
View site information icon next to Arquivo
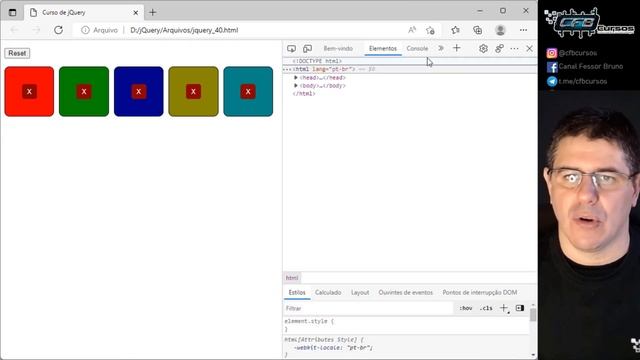click(85, 30)
